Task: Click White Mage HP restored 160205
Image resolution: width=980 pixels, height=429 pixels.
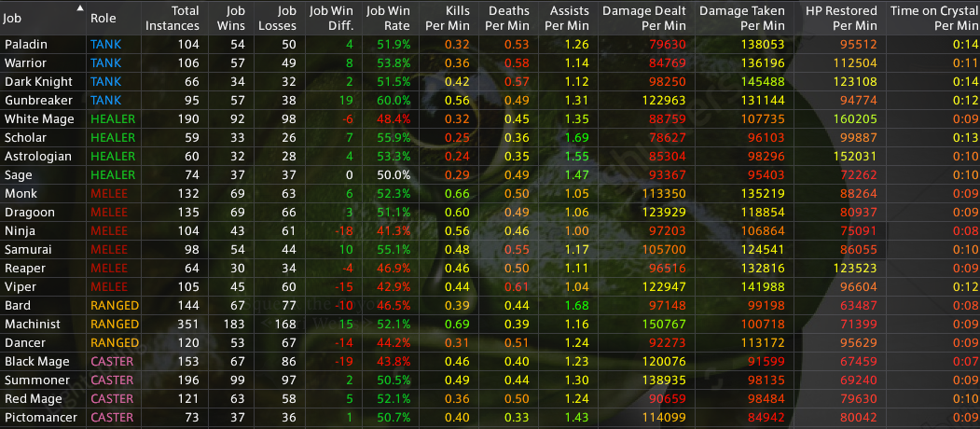Action: [x=856, y=118]
